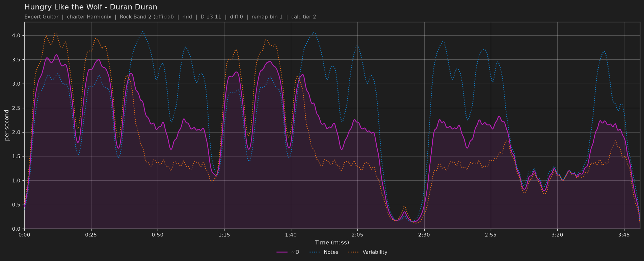Select the 1:40 time tick label
The image size is (644, 261).
[291, 235]
